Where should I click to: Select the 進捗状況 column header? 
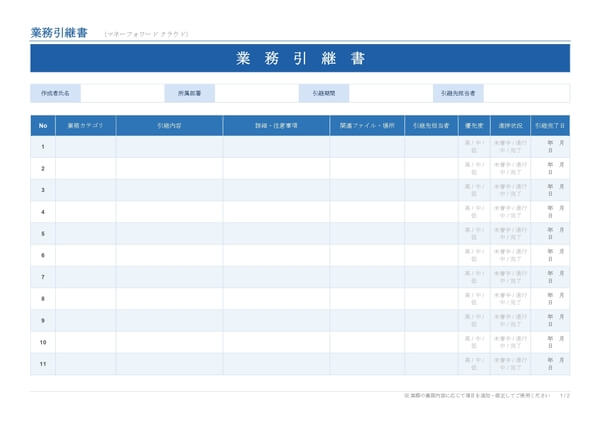click(x=511, y=126)
